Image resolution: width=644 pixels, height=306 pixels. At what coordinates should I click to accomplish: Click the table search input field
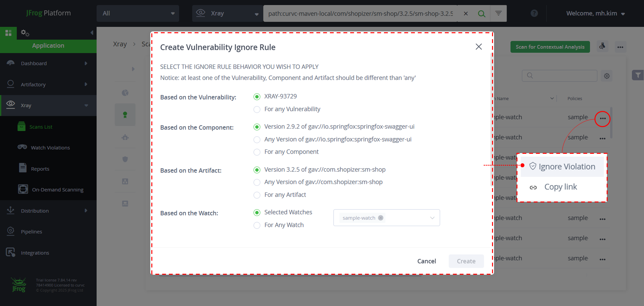pos(560,75)
